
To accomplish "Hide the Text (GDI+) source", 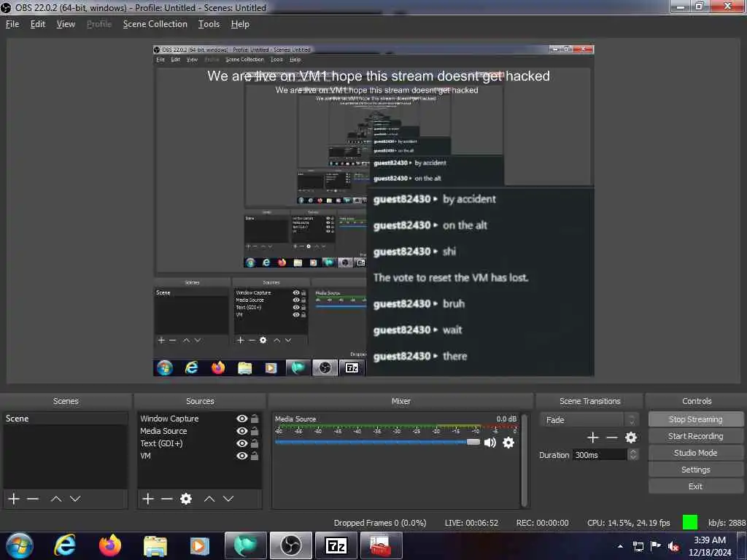I will [242, 443].
